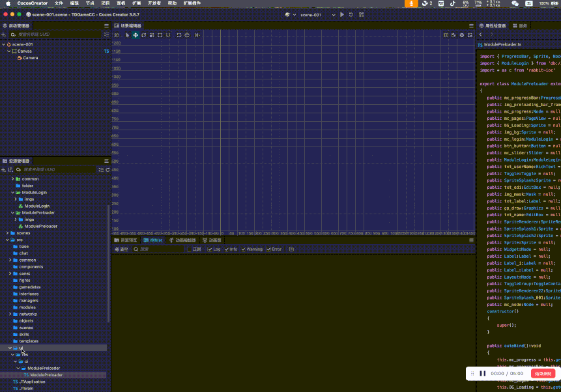Collapse the ModuleLogin folder
The width and height of the screenshot is (561, 392).
13,193
